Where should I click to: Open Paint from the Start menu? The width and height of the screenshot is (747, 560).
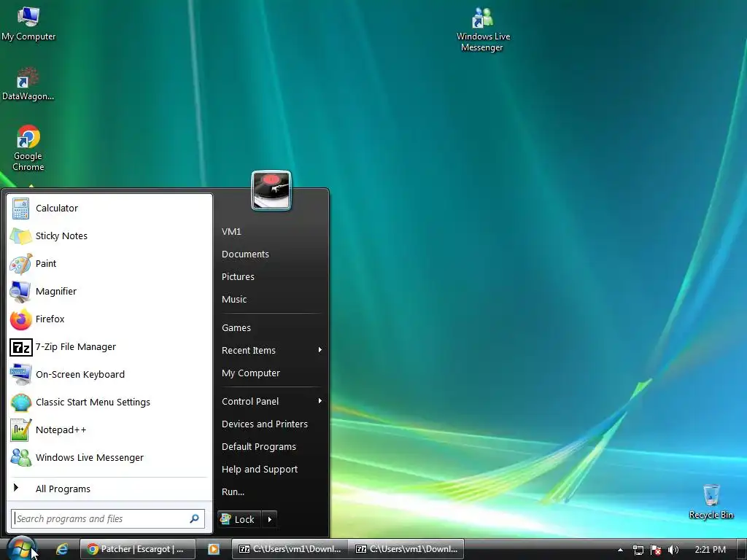(109, 263)
